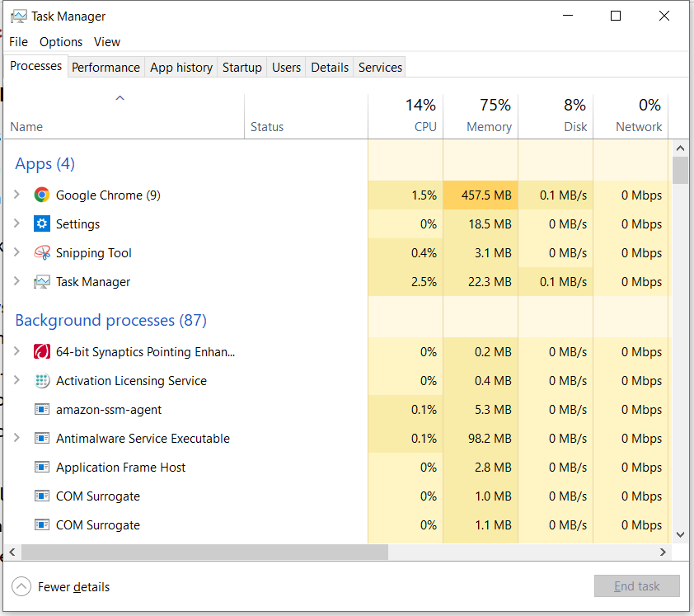Select the amazon-ssm-agent process icon

42,410
